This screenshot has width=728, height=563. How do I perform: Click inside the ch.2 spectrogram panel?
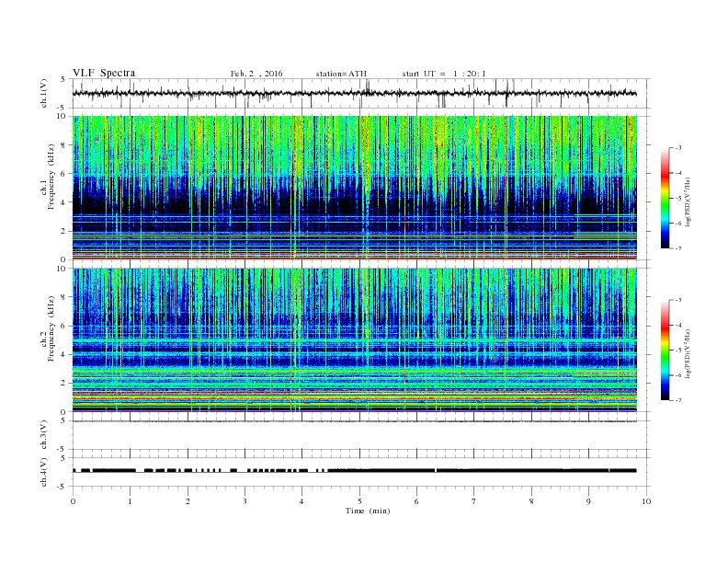point(355,340)
